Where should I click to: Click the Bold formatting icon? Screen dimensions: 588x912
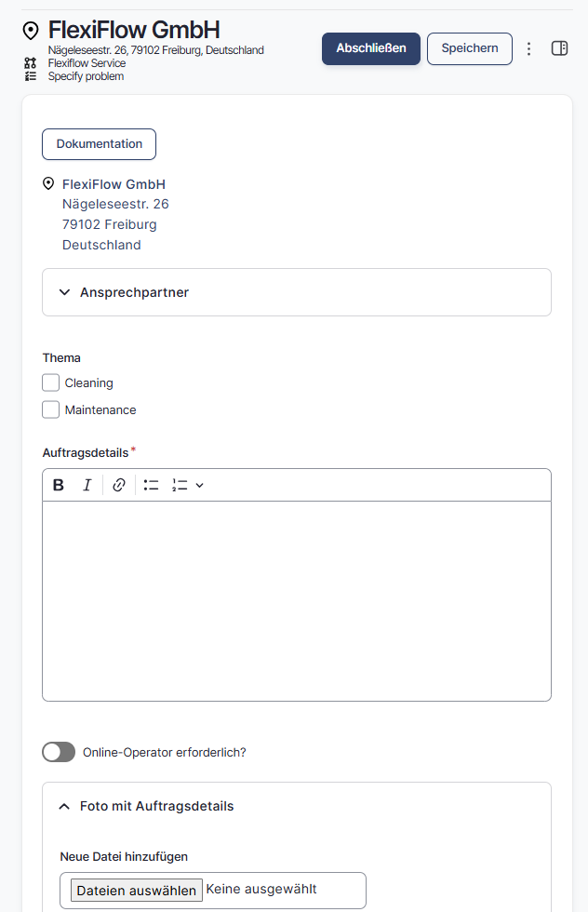pos(59,485)
